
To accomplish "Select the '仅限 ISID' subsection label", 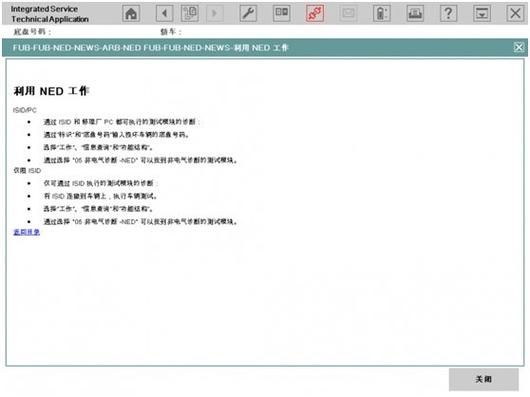I will 27,171.
